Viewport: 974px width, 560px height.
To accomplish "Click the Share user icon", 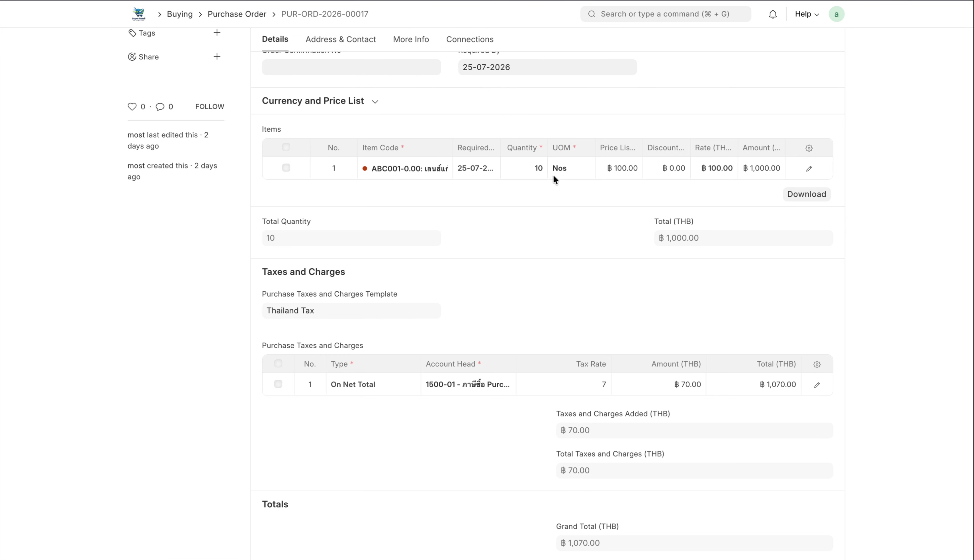I will (132, 57).
